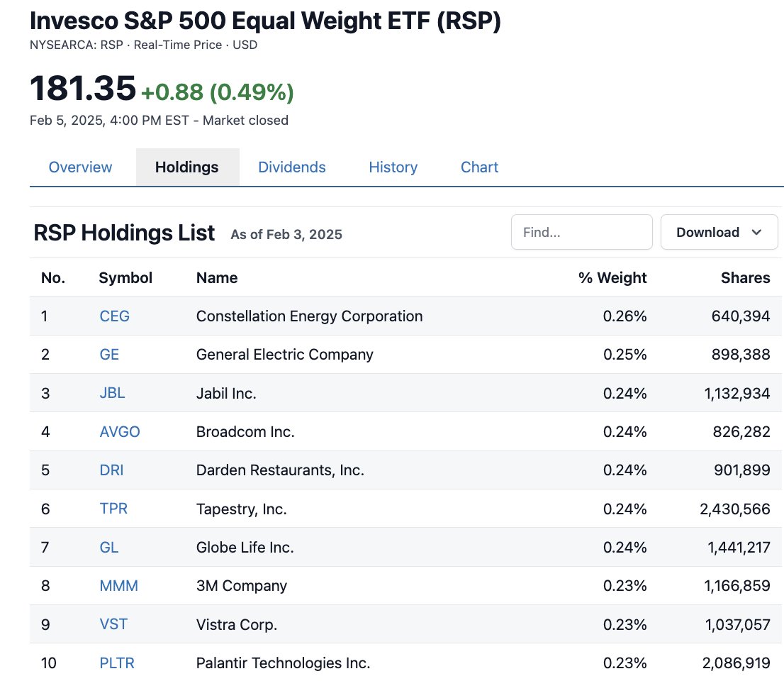784x681 pixels.
Task: Open the MMM symbol link
Action: [118, 586]
